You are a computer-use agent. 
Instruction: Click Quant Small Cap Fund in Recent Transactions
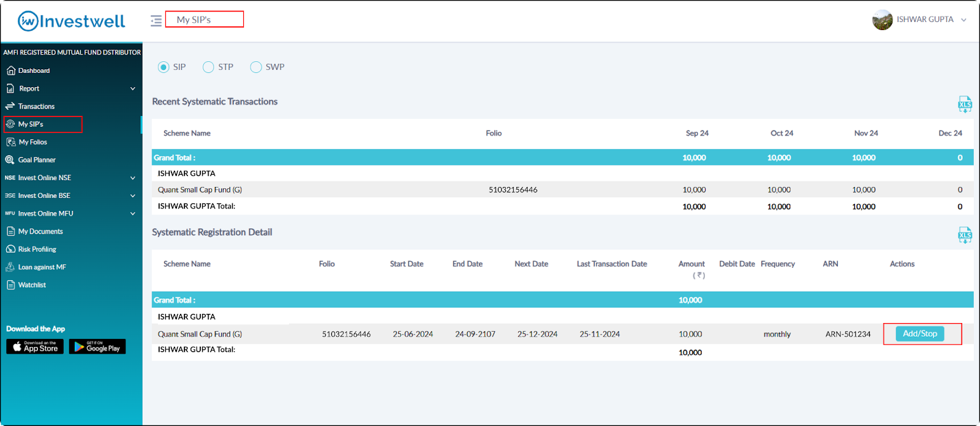tap(200, 189)
